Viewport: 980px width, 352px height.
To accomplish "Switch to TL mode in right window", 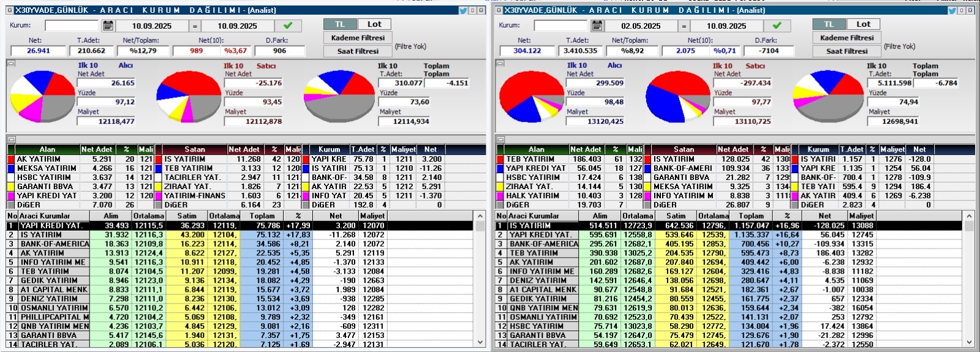I will 829,24.
